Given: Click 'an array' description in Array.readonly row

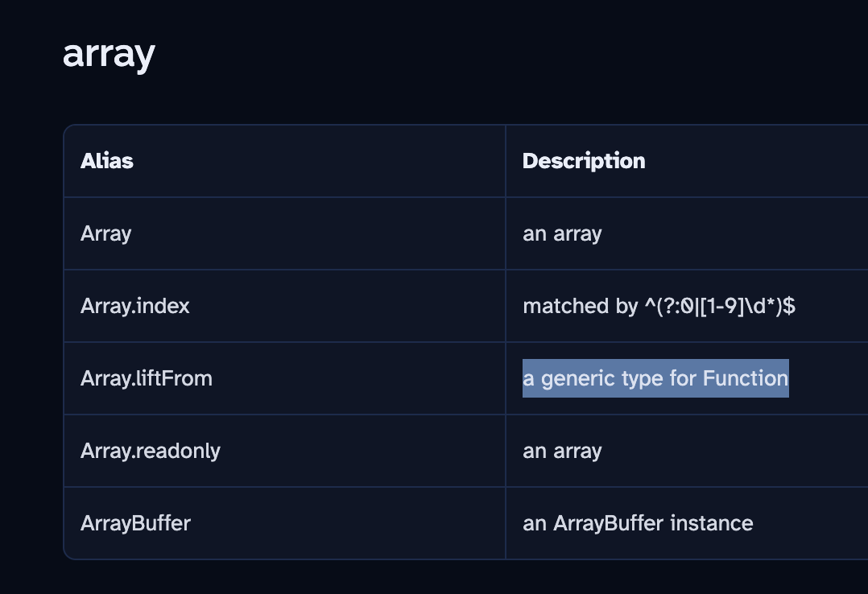Looking at the screenshot, I should point(562,451).
